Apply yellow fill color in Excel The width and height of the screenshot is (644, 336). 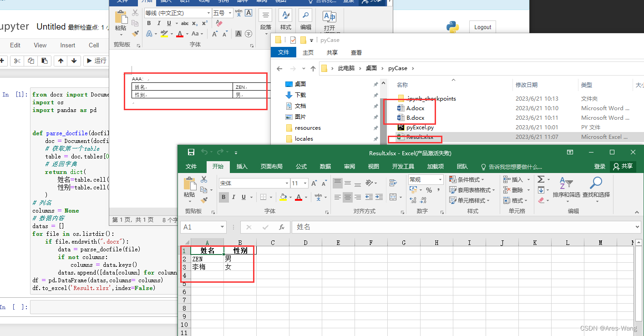pyautogui.click(x=283, y=197)
